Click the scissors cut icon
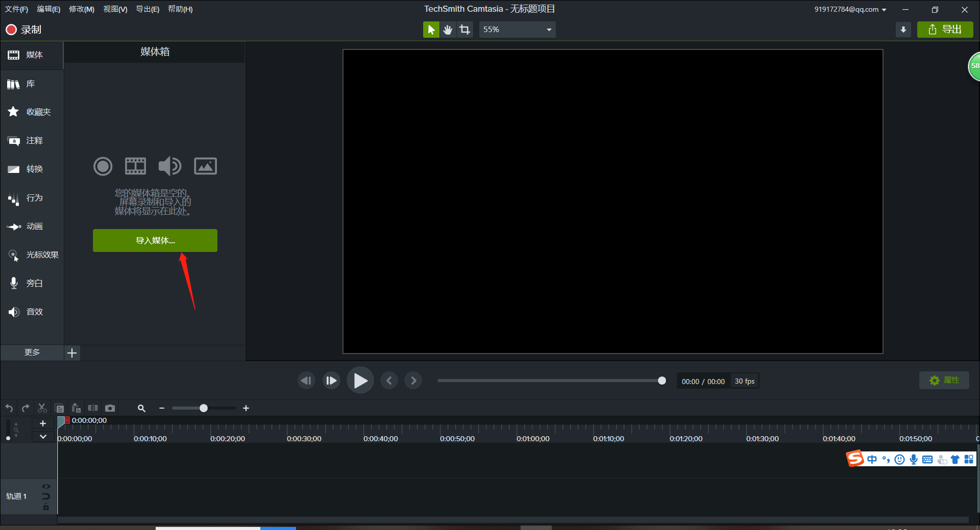The width and height of the screenshot is (980, 530). pos(42,408)
